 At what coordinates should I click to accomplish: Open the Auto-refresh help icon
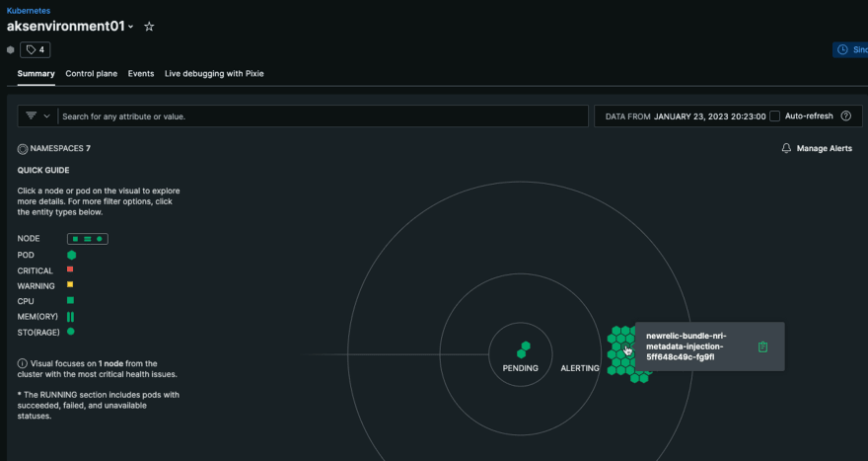point(846,115)
